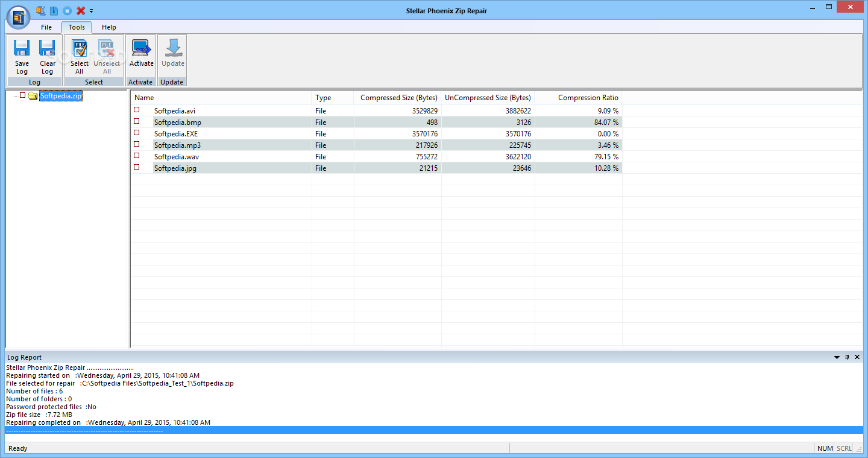Select the Softpedia.avi file name

pyautogui.click(x=175, y=111)
